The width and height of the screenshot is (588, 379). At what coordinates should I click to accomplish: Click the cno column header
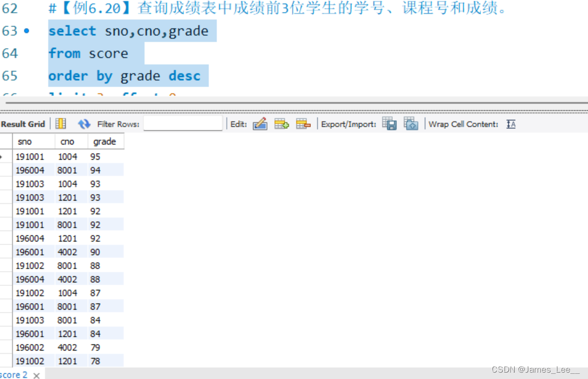click(x=68, y=141)
